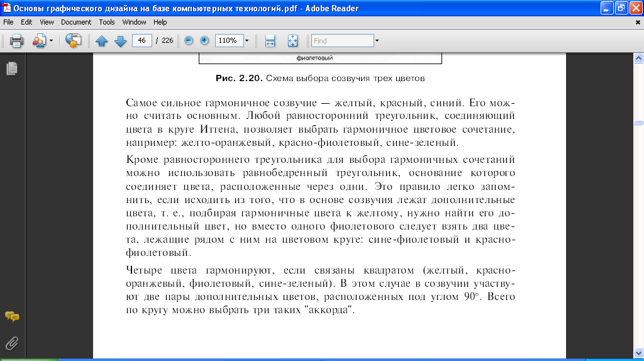This screenshot has width=644, height=361.
Task: Click the paragraph starting 'Самое сильное'
Action: tap(320, 123)
